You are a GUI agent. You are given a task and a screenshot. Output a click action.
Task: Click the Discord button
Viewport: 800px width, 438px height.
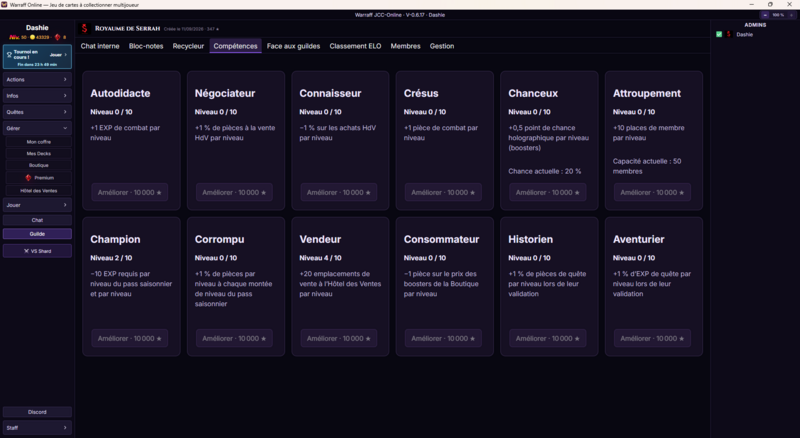[37, 412]
